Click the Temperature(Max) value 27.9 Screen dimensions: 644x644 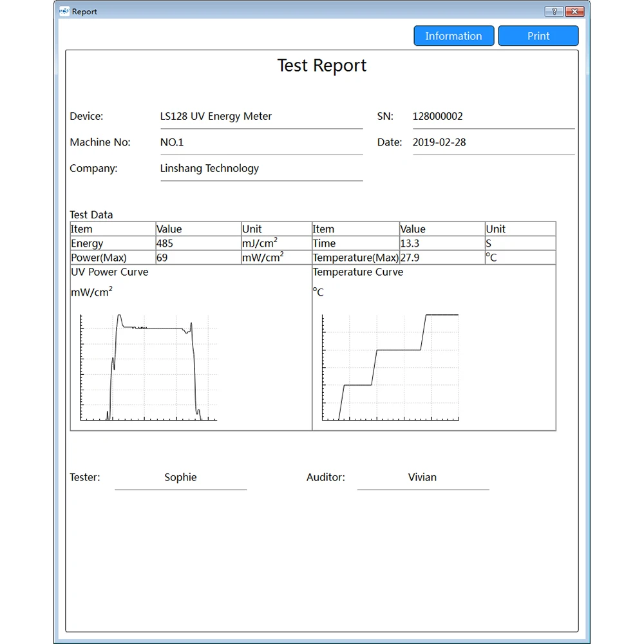442,258
